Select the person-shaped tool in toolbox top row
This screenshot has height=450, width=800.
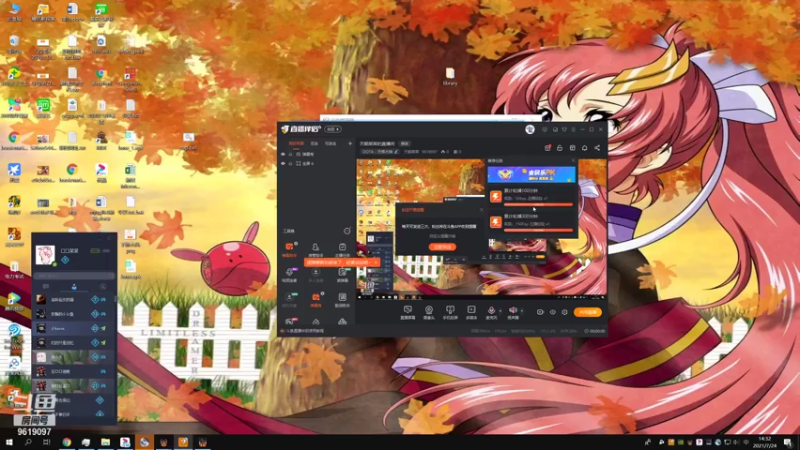coord(316,249)
